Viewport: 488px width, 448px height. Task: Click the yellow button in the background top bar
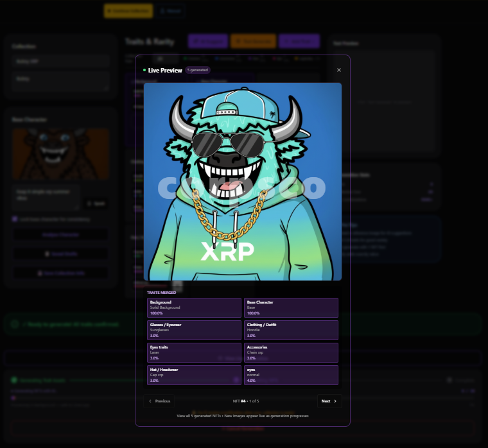(x=128, y=11)
